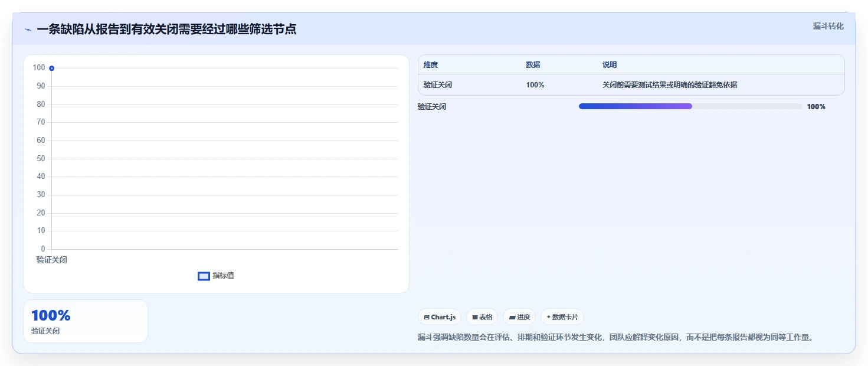Click the 验证关闭 progress bar

[x=690, y=106]
